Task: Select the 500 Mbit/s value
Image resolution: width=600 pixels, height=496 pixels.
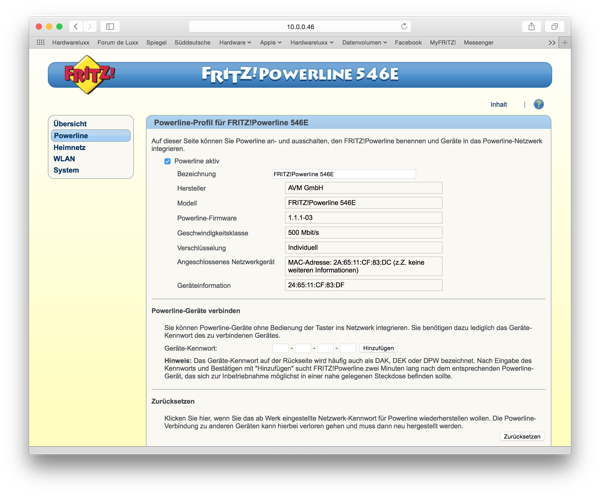Action: 364,233
